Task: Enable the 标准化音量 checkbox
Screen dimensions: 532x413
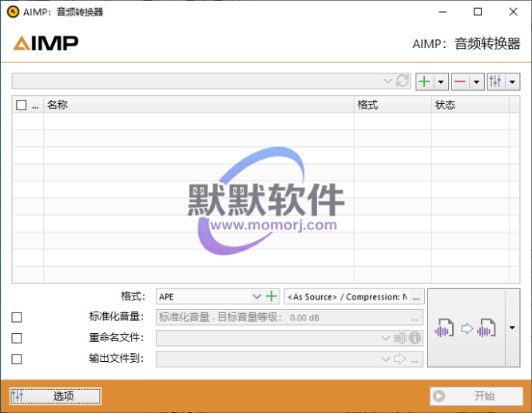Action: coord(17,317)
